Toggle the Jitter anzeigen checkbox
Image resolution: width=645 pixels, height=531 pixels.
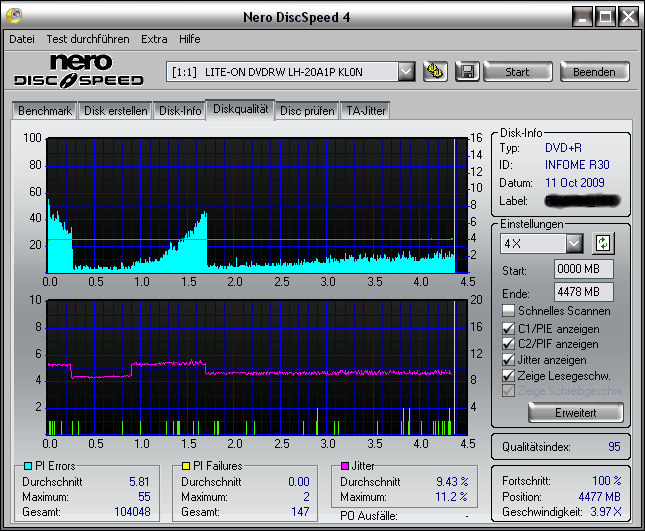pyautogui.click(x=508, y=359)
